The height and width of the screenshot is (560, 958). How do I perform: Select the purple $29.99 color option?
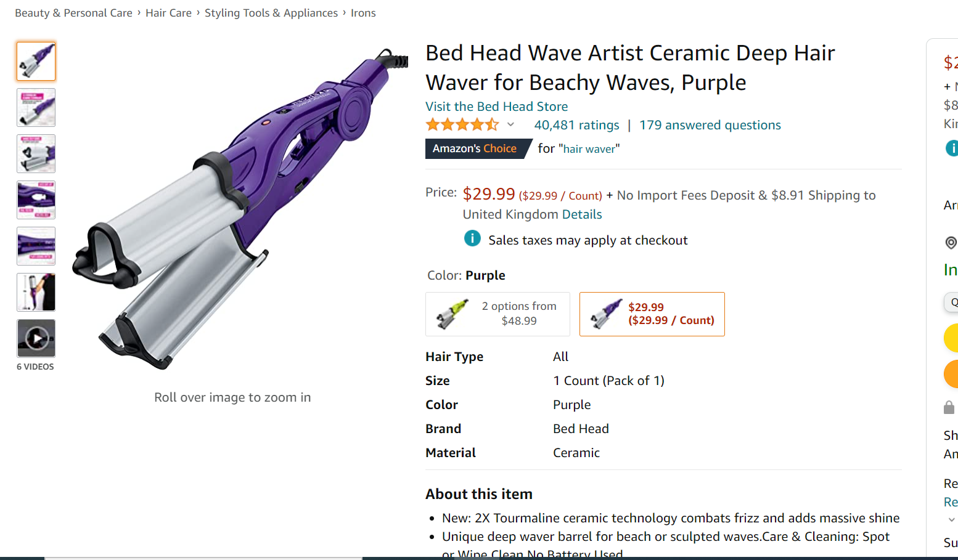pos(652,314)
